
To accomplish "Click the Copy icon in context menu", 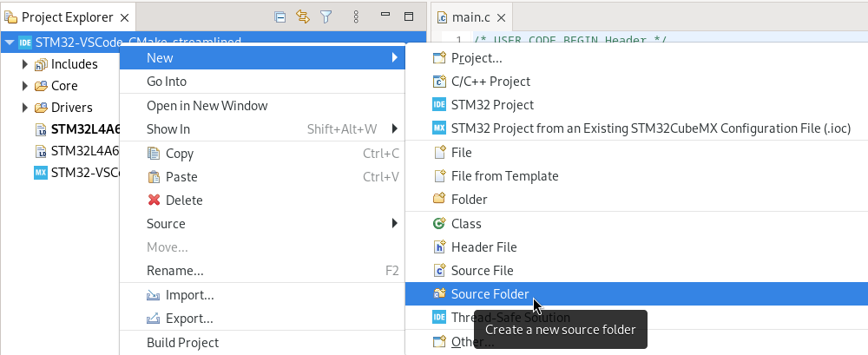I will coord(154,153).
